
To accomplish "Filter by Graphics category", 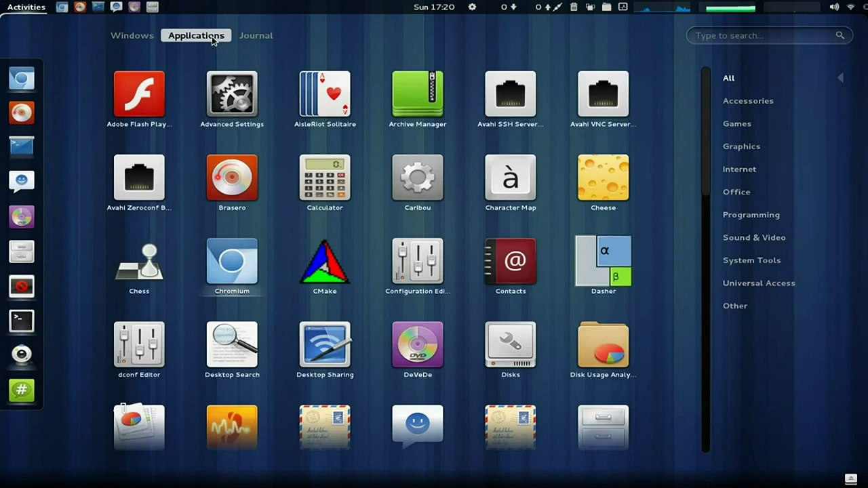I will [x=741, y=146].
